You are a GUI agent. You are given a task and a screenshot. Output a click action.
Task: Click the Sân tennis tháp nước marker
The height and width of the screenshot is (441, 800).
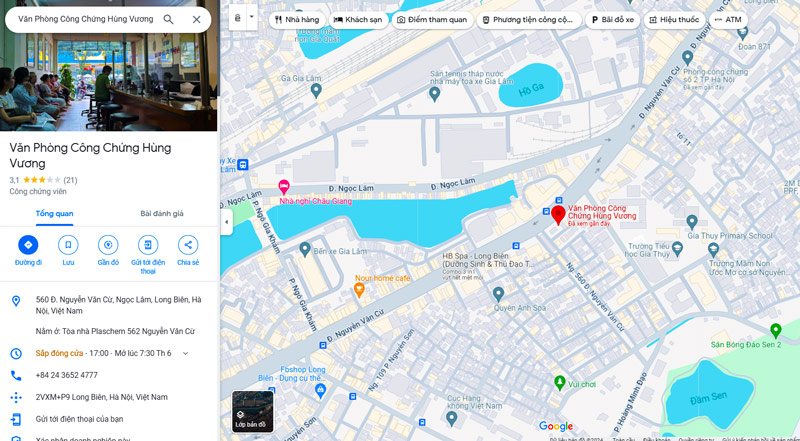(x=434, y=93)
